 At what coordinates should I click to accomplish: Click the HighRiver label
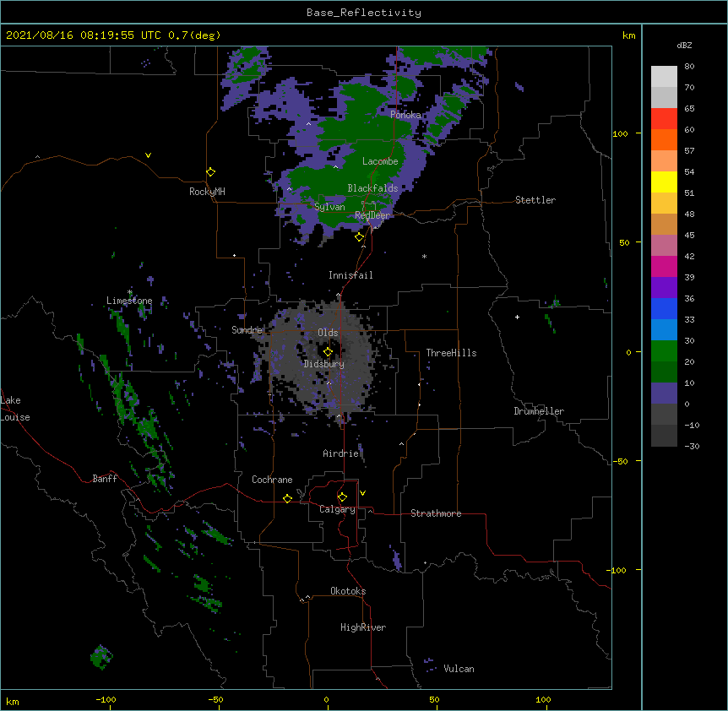[363, 627]
